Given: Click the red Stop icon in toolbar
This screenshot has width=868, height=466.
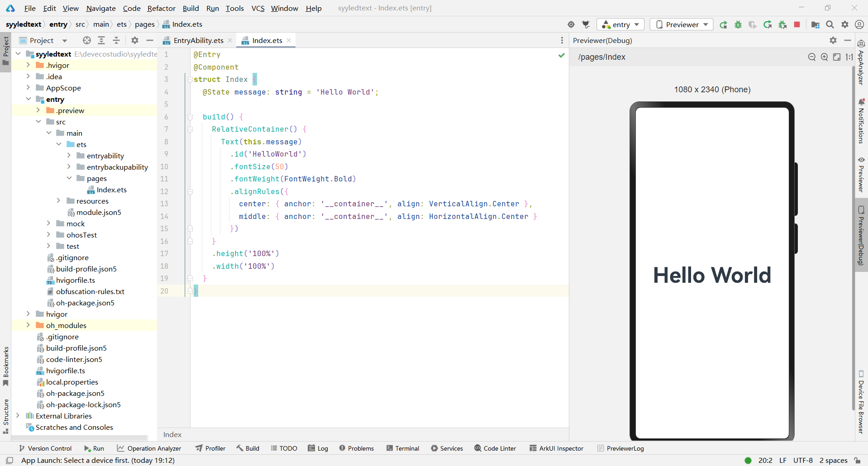Looking at the screenshot, I should pyautogui.click(x=797, y=24).
